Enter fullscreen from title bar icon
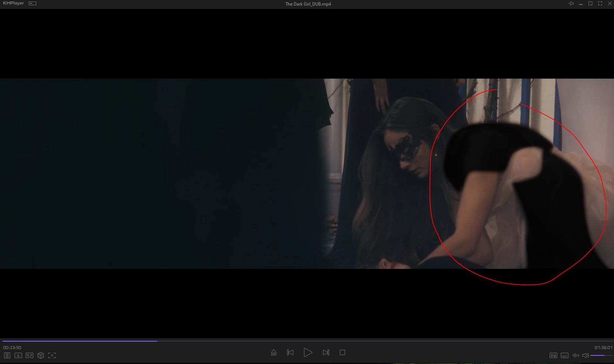Screen dimensions: 614x364 tap(600, 3)
